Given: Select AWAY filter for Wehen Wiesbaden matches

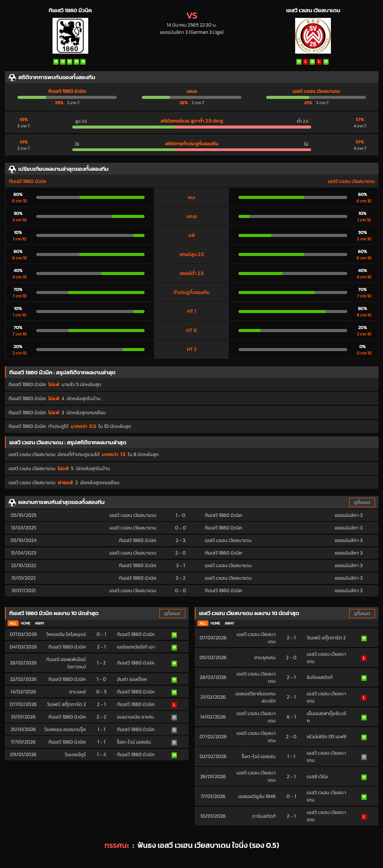Looking at the screenshot, I should (229, 623).
